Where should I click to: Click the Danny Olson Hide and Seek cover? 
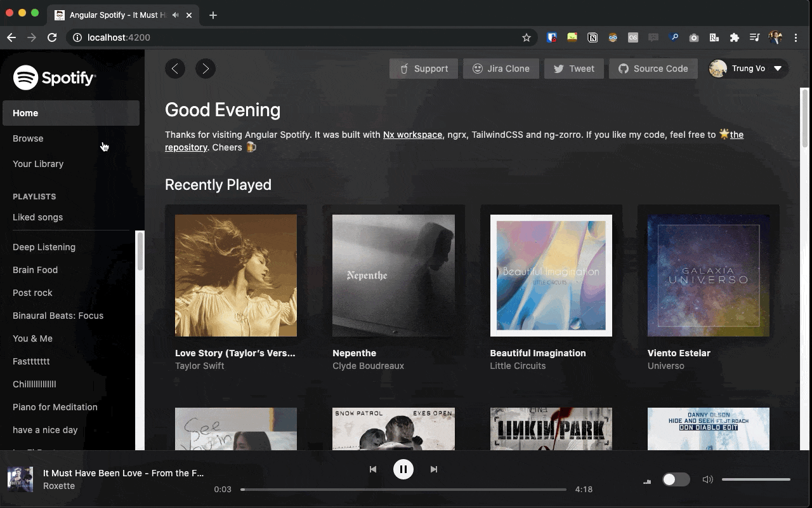click(709, 429)
